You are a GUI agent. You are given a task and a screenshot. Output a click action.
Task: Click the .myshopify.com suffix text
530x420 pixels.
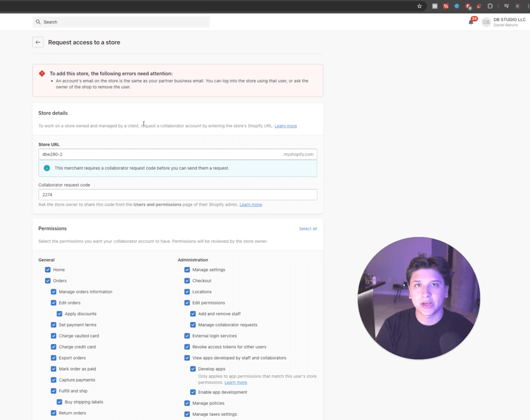click(298, 154)
